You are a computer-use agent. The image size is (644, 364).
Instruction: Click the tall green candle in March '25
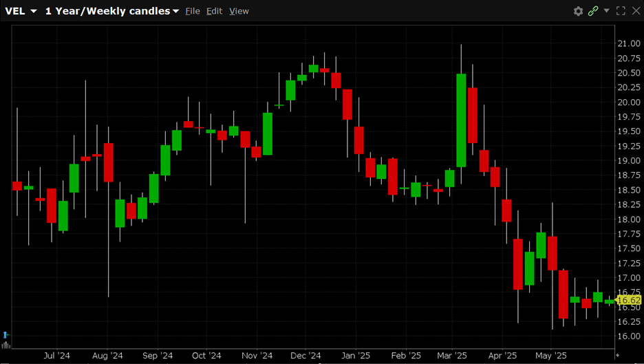click(461, 120)
